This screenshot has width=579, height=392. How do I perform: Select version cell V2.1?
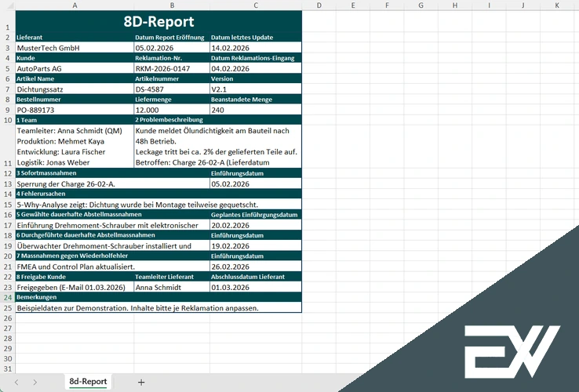click(256, 89)
